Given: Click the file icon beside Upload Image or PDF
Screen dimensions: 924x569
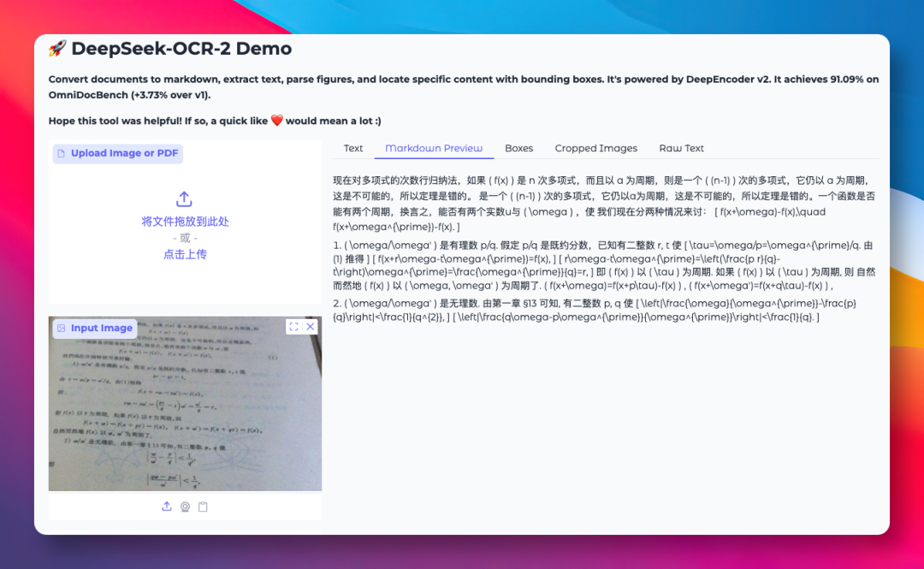Looking at the screenshot, I should (62, 153).
